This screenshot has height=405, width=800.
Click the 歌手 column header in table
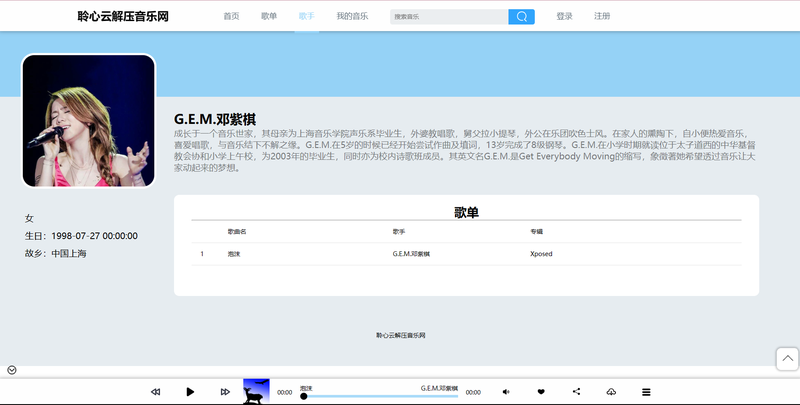pos(398,232)
